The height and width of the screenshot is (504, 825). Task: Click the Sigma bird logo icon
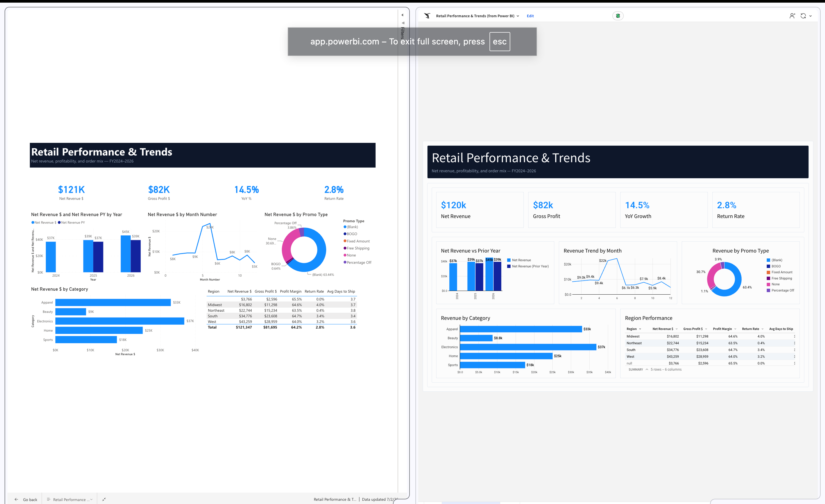(427, 16)
